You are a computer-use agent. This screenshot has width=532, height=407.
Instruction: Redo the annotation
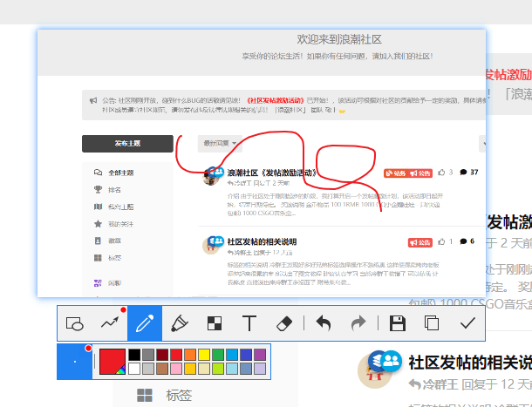(358, 323)
